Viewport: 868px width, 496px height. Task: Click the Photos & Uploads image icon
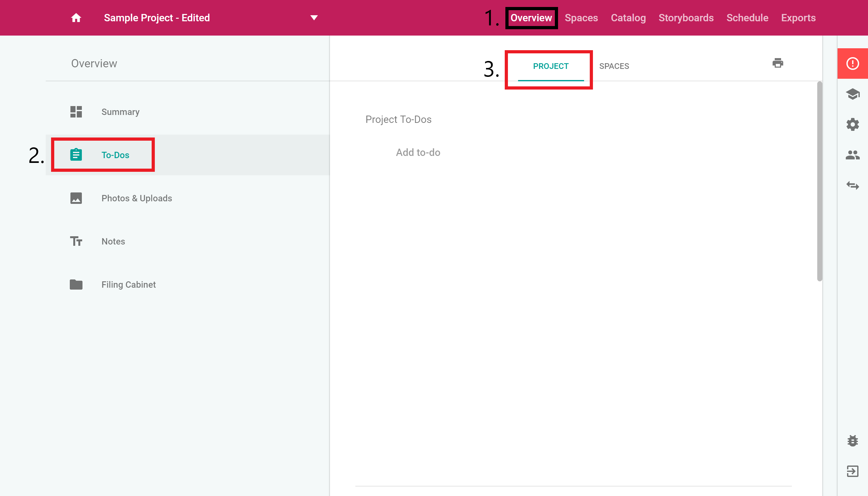click(76, 198)
